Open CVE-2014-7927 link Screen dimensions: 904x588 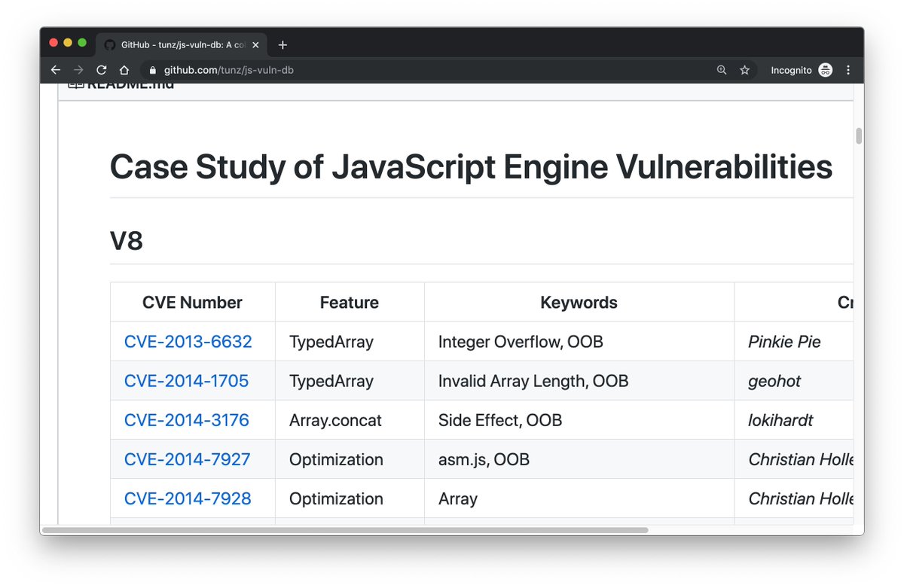[187, 459]
